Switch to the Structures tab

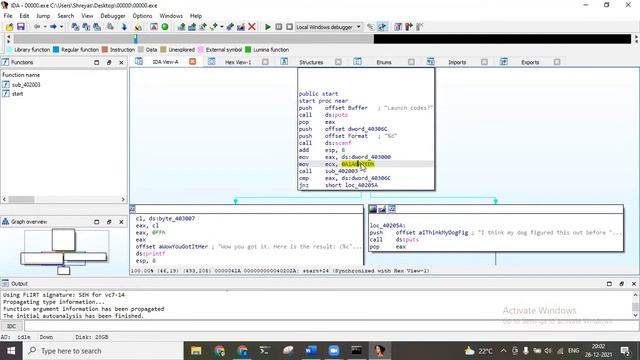311,62
